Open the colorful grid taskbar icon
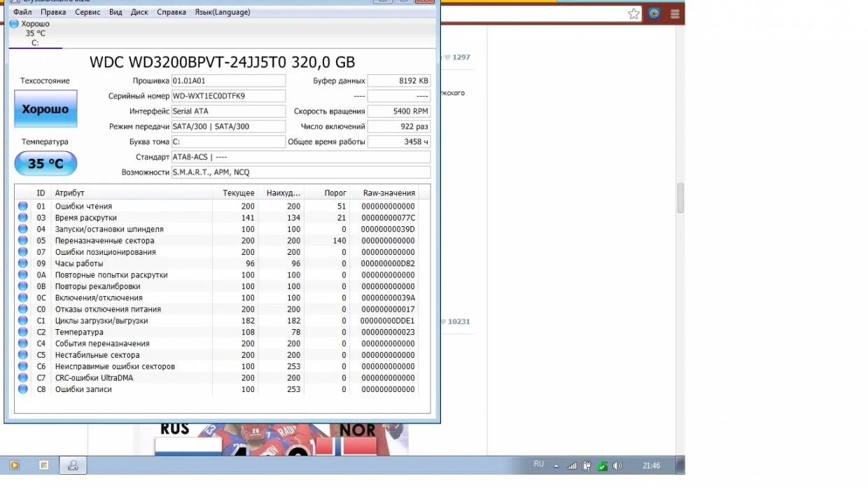This screenshot has height=488, width=868. click(x=43, y=466)
